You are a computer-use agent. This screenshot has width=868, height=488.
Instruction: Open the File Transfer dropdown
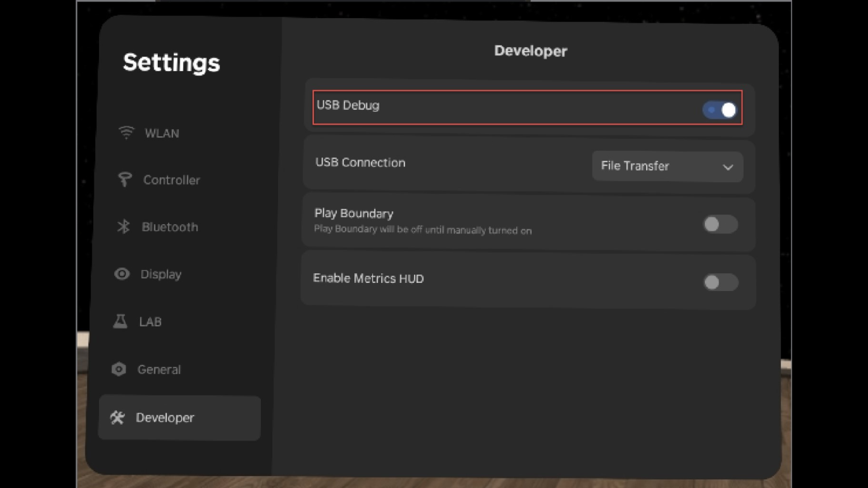667,166
